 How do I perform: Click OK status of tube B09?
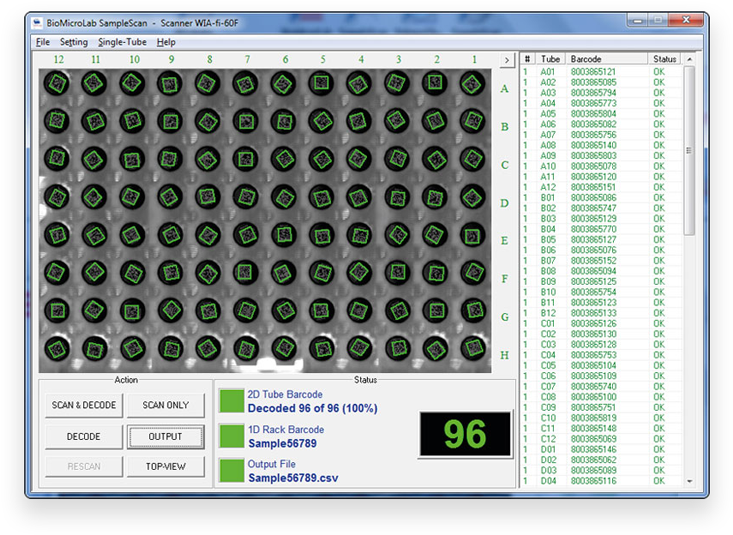click(x=659, y=282)
